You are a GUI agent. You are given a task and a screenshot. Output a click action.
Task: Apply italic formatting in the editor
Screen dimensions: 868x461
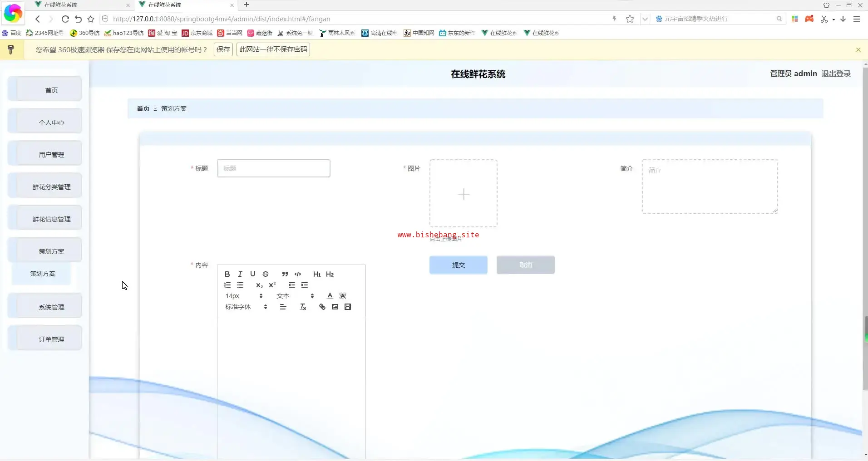coord(240,274)
